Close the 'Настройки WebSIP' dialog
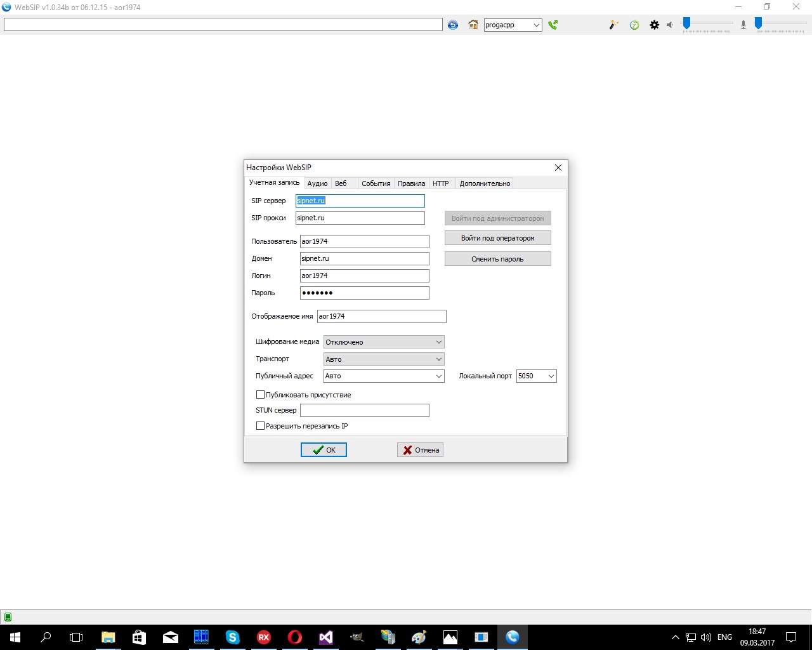The height and width of the screenshot is (650, 812). click(558, 168)
